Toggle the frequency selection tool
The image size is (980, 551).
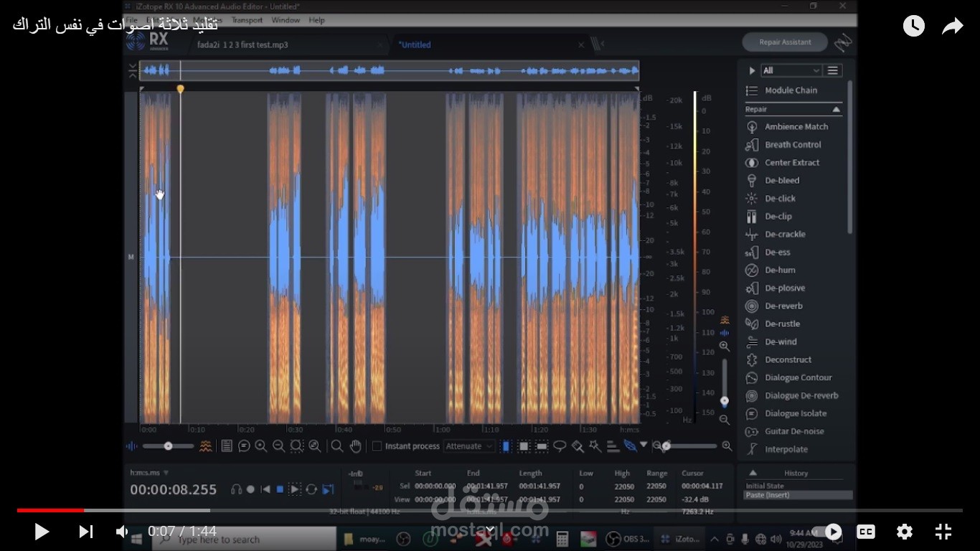tap(542, 446)
